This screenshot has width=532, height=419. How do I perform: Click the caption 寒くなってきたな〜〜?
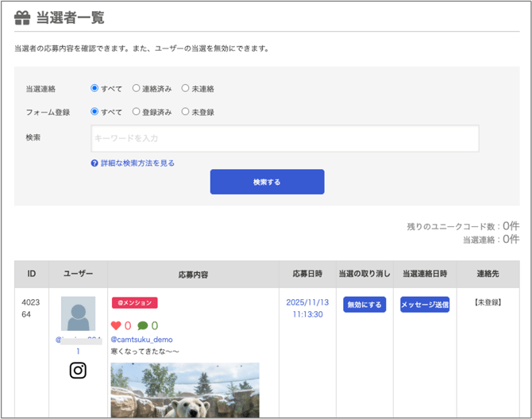click(145, 352)
